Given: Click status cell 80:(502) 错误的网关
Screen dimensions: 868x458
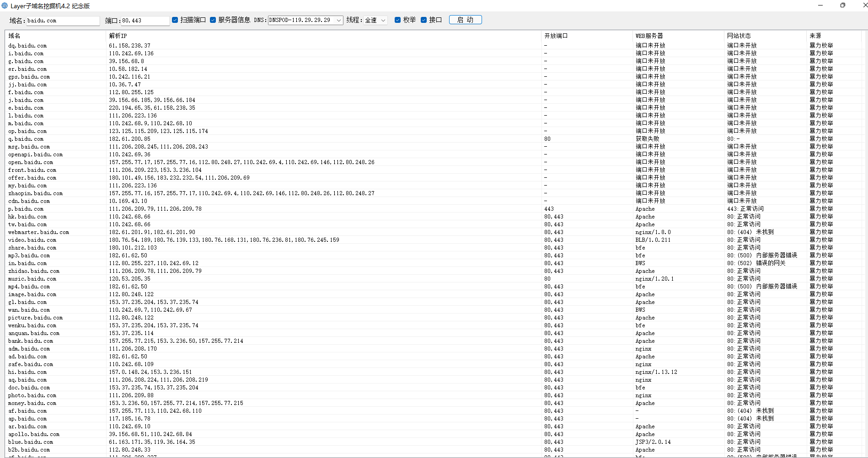Looking at the screenshot, I should [756, 263].
